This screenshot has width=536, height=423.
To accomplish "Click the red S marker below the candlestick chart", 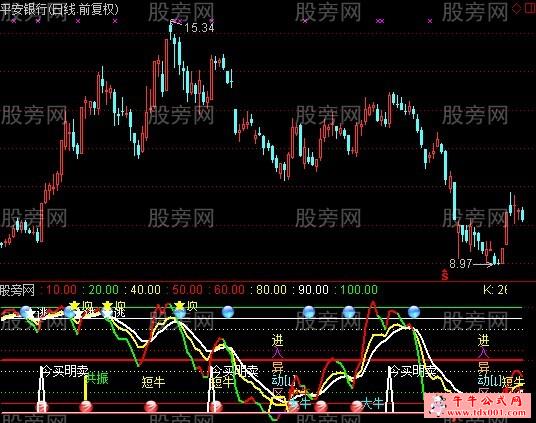I will click(x=444, y=275).
